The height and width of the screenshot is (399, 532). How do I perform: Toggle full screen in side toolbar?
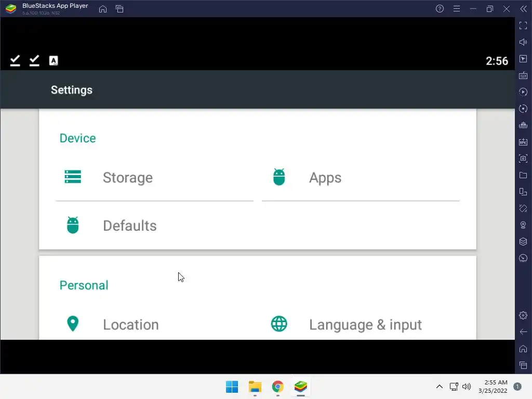[523, 25]
